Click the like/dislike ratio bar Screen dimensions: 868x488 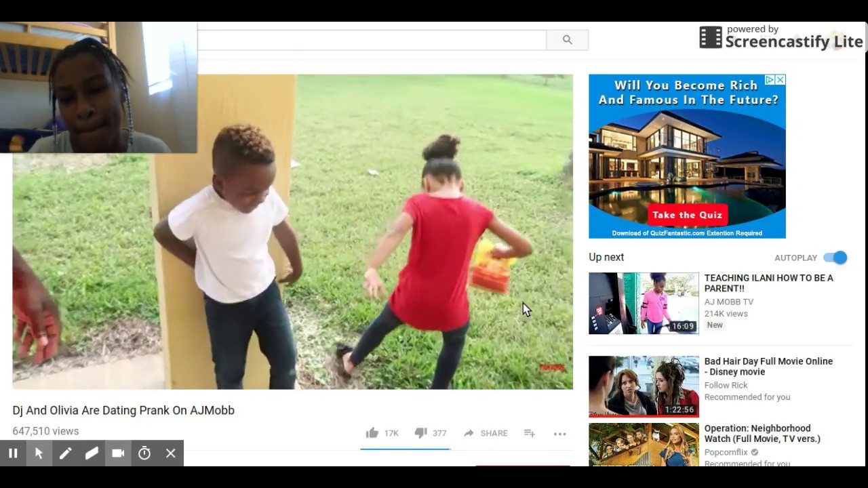(x=405, y=449)
